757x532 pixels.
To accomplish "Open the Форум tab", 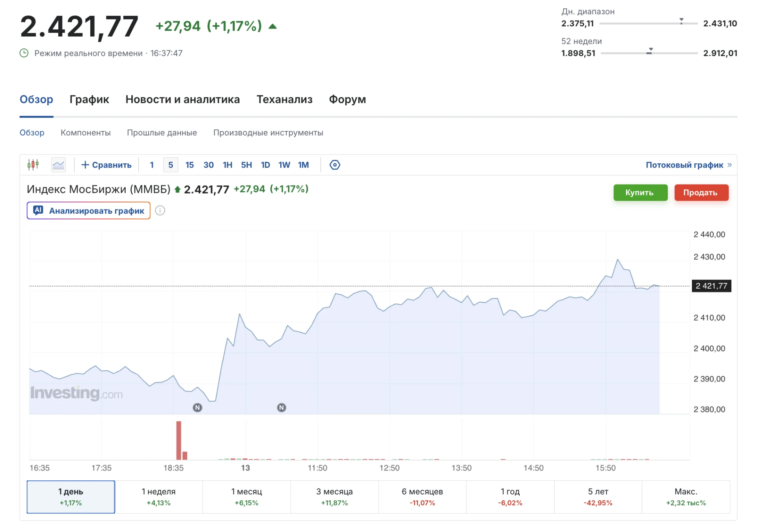I will (x=347, y=99).
